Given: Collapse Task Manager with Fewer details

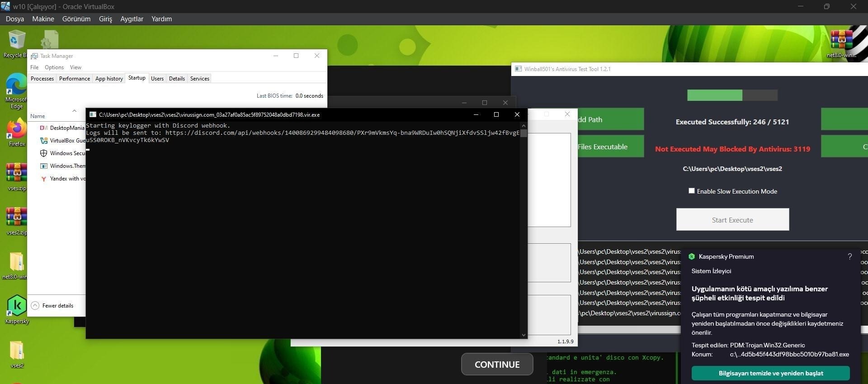Looking at the screenshot, I should (x=52, y=306).
